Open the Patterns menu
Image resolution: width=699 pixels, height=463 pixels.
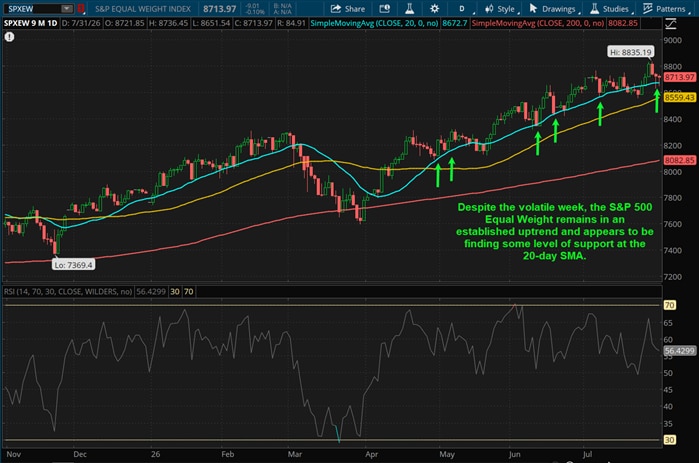click(x=665, y=8)
